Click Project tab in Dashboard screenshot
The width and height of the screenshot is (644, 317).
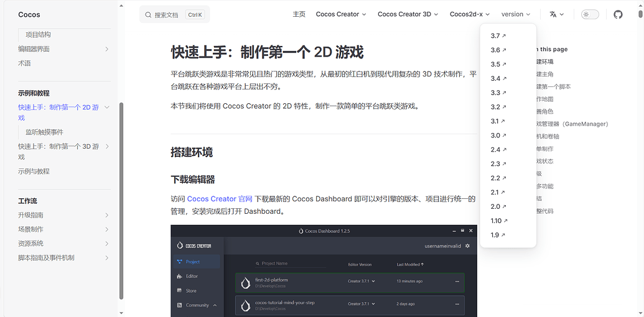(x=197, y=262)
